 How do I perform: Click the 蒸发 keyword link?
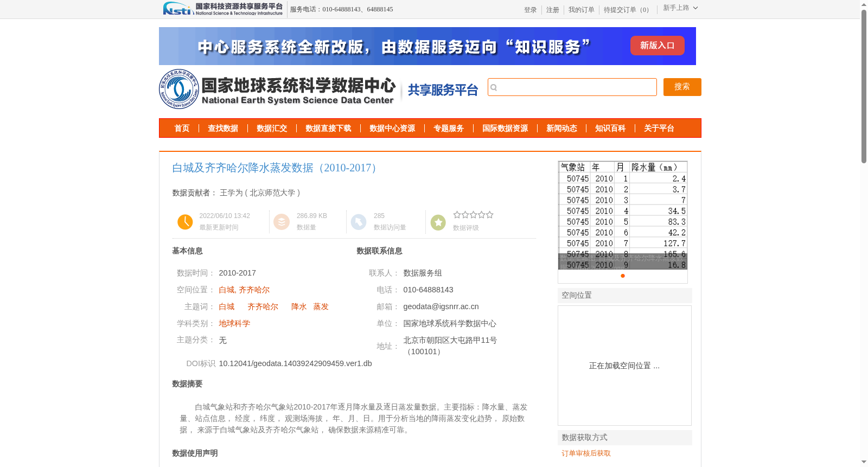click(x=321, y=307)
